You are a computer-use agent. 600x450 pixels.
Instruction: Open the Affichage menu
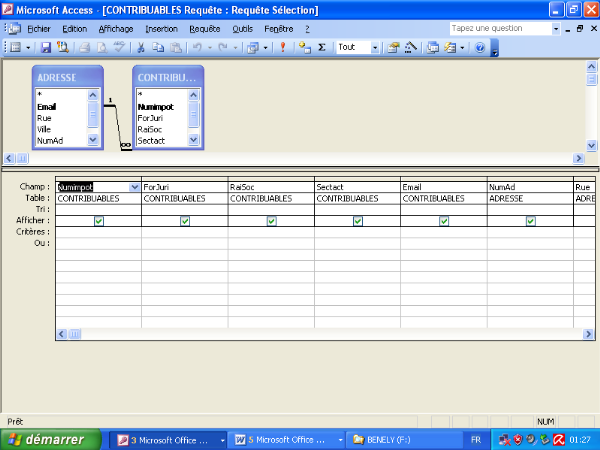click(115, 29)
